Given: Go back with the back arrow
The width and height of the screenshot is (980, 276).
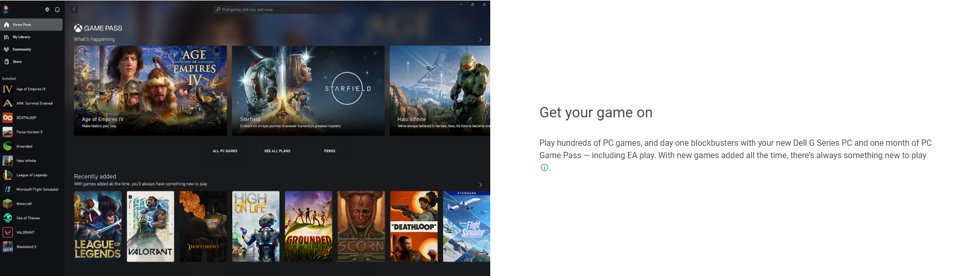Looking at the screenshot, I should coord(74,9).
